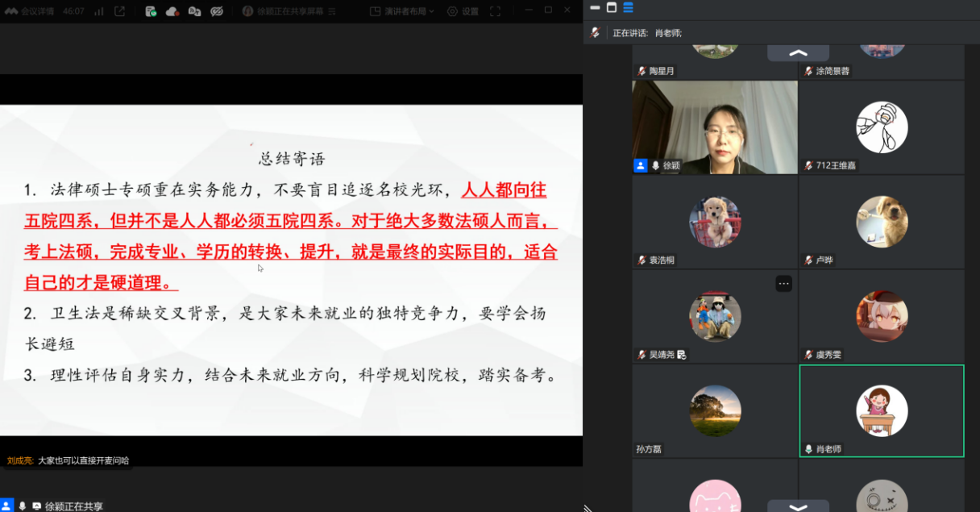980x512 pixels.
Task: Click the document icon after 吴靖尧 name
Action: [x=681, y=355]
